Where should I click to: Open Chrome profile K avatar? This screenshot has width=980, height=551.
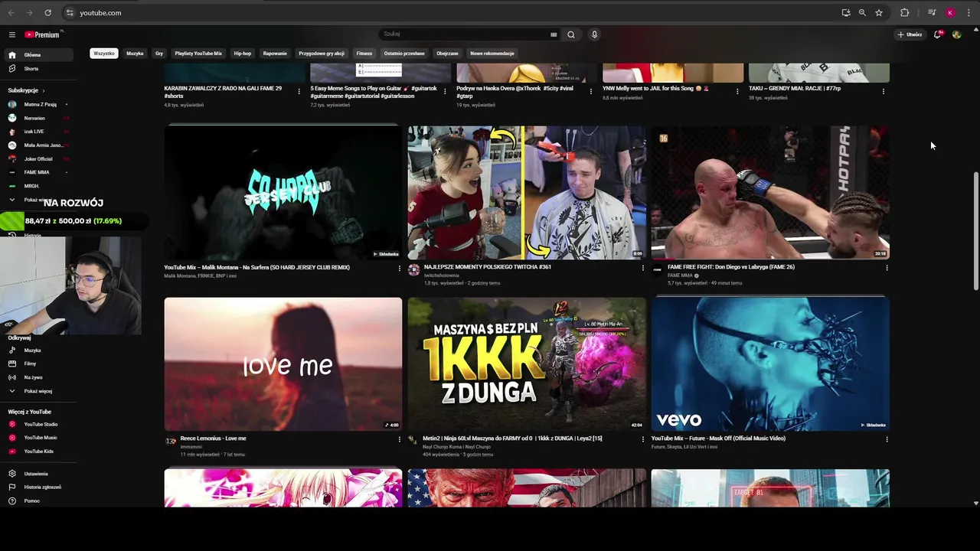point(950,13)
